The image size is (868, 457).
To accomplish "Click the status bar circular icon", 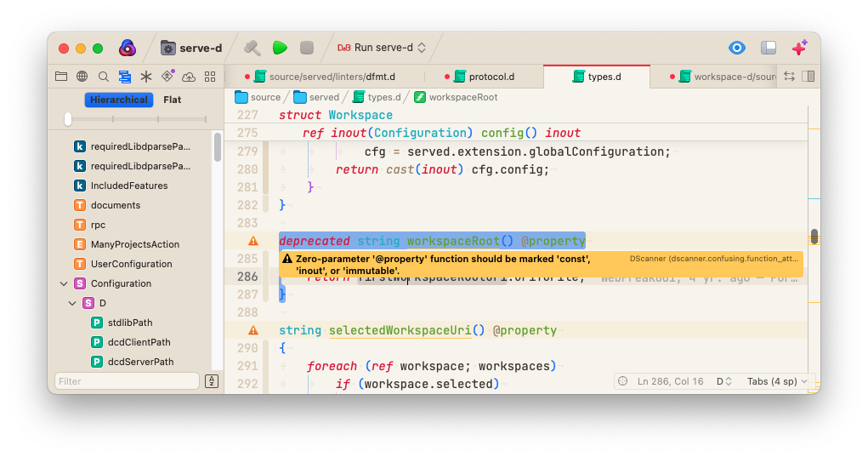I will (x=623, y=381).
